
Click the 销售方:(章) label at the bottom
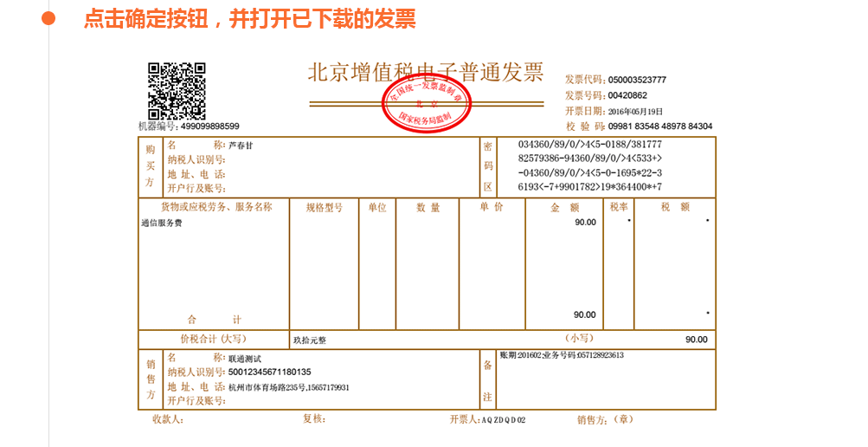[x=605, y=420]
